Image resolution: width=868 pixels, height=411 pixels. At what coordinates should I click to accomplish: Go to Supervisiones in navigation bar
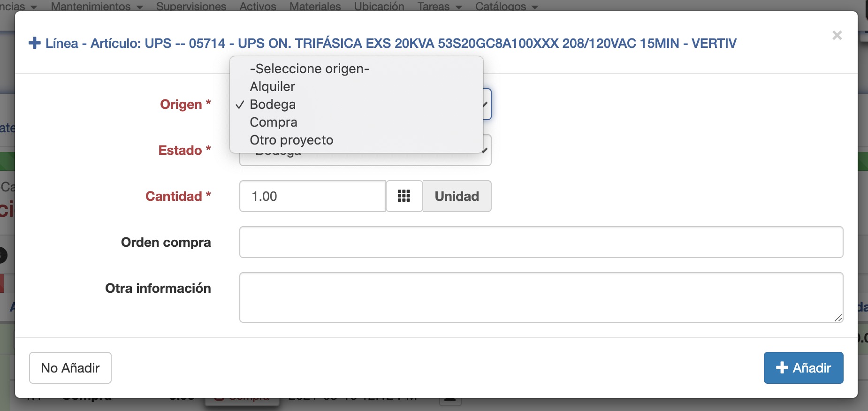(191, 6)
